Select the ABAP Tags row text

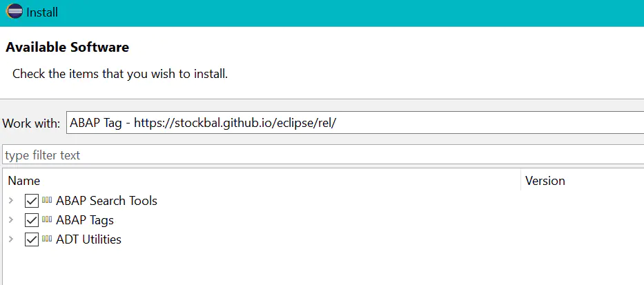click(85, 220)
